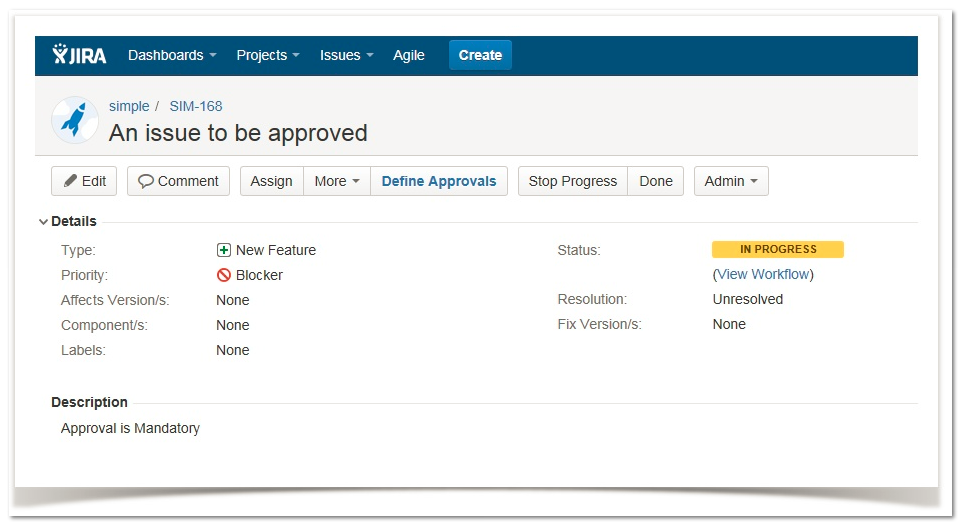Click the pencil Edit button
Screen dimensions: 964x525
(x=84, y=181)
